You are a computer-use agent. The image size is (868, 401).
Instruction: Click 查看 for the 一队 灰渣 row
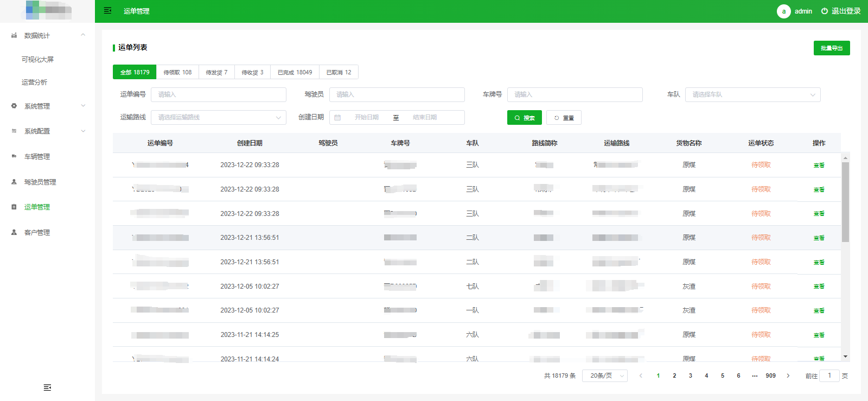[819, 310]
